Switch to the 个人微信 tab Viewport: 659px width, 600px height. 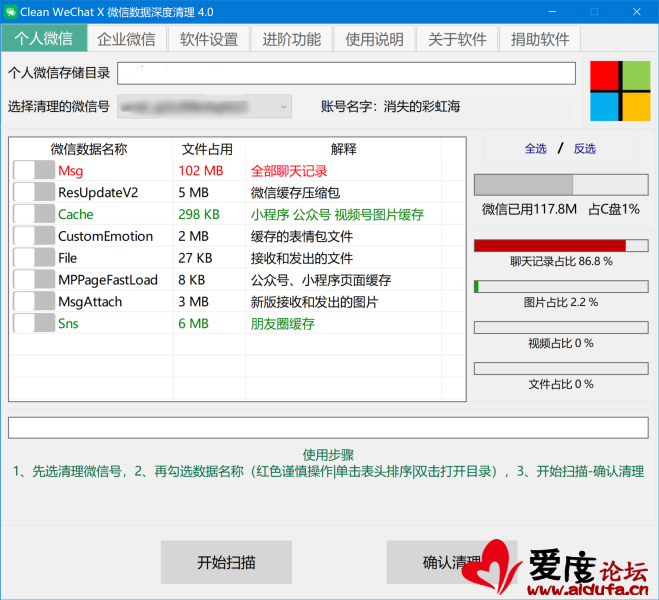click(44, 39)
